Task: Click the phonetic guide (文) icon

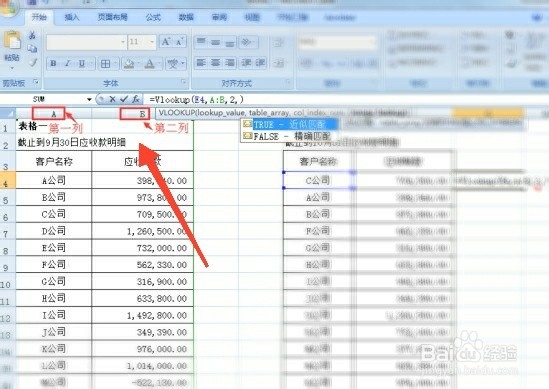Action: pos(173,64)
